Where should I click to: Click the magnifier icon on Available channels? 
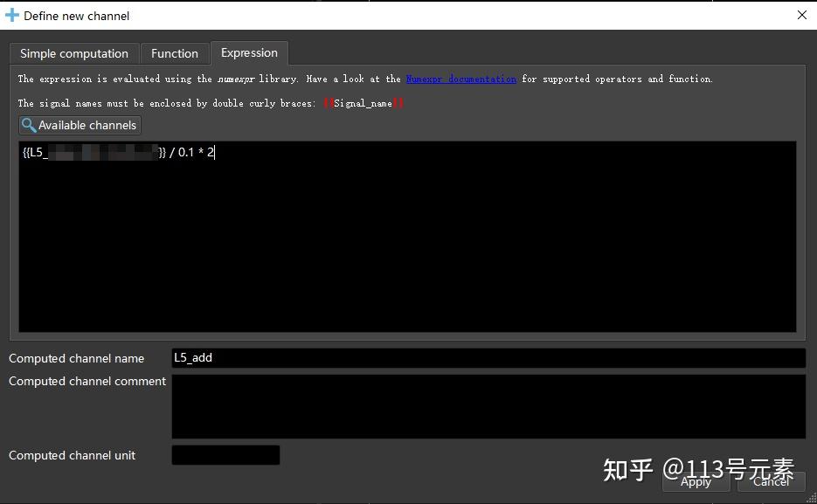pos(27,125)
